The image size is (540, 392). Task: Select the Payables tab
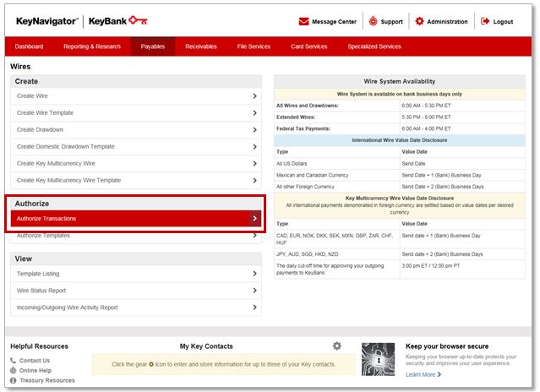[x=153, y=46]
